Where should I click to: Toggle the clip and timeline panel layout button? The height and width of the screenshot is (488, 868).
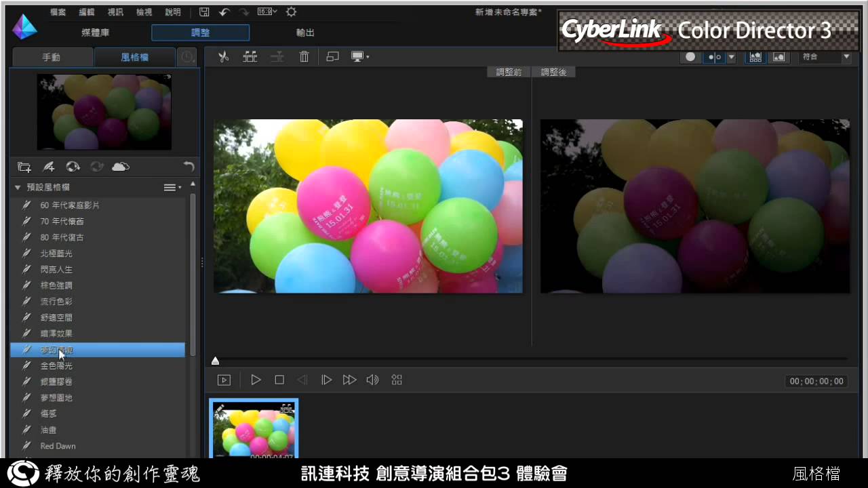[755, 57]
